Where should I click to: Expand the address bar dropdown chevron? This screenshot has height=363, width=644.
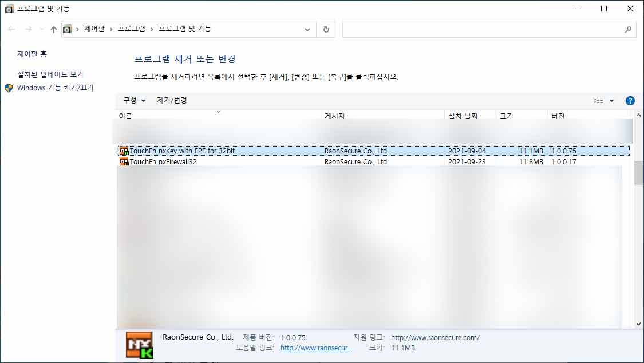coord(307,29)
